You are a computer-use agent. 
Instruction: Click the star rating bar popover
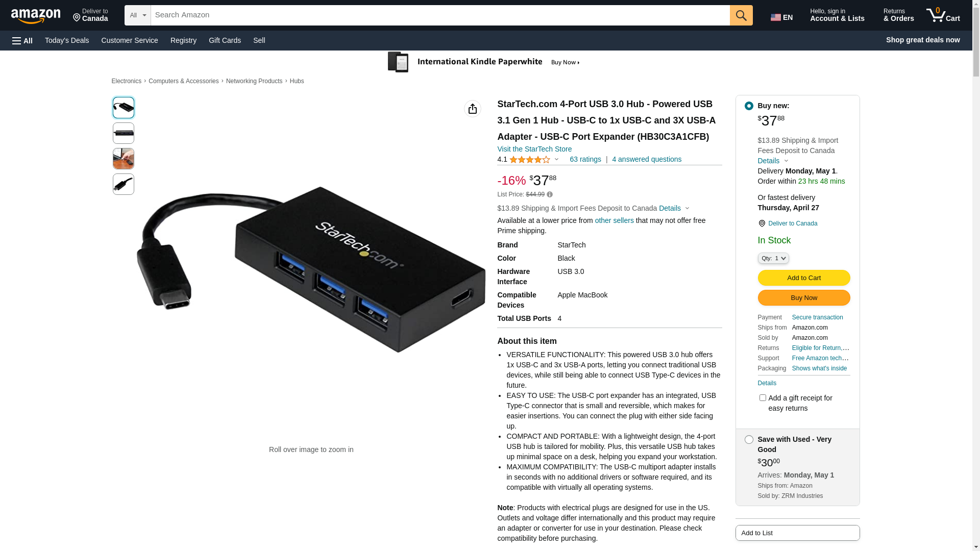534,160
